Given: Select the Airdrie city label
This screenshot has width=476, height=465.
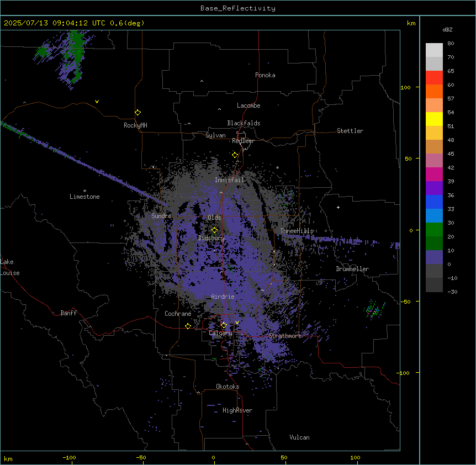Looking at the screenshot, I should pyautogui.click(x=223, y=297).
